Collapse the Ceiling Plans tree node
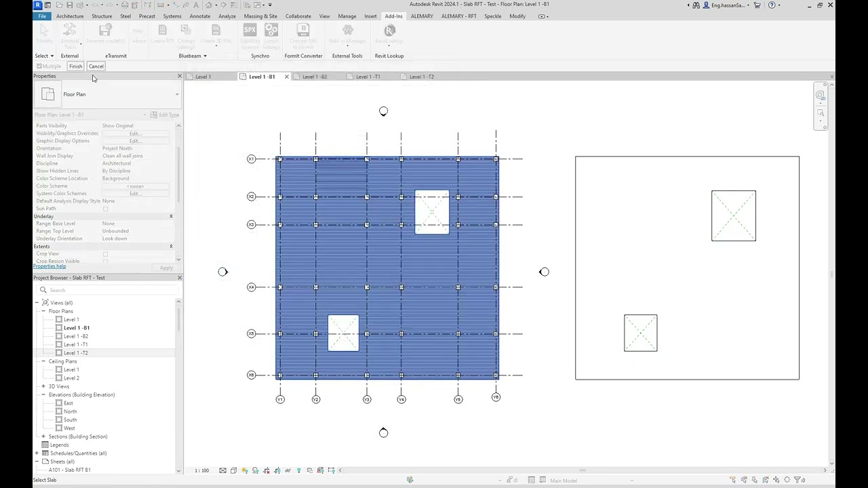The image size is (868, 488). [43, 361]
